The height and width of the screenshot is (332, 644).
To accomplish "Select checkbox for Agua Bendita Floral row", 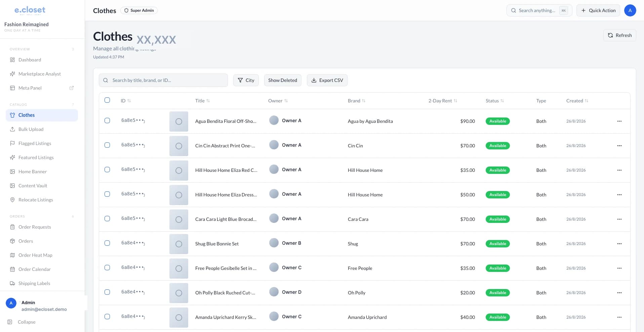I will point(107,121).
